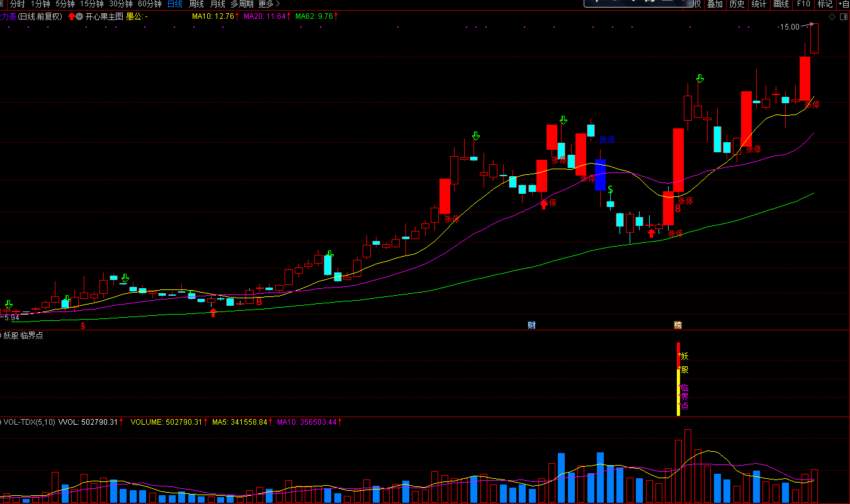Click the +自 add-to-watchlist button
Viewport: 850px width, 504px height.
coord(843,4)
